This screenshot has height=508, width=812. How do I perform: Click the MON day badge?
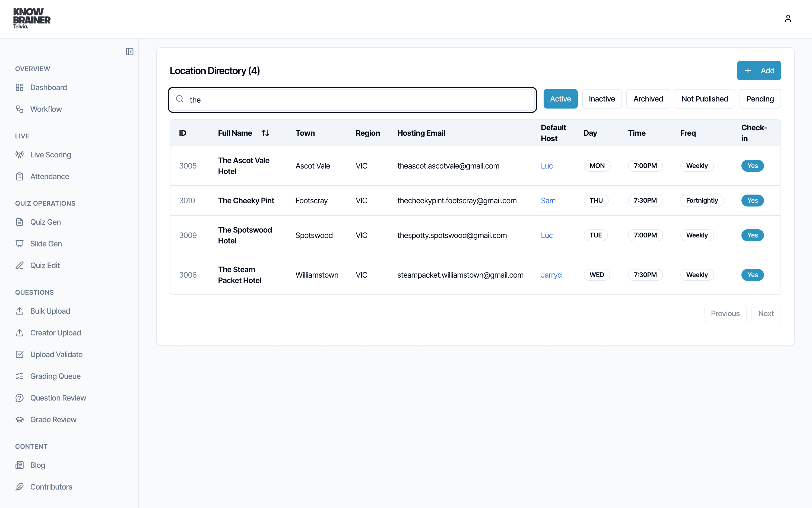tap(597, 166)
